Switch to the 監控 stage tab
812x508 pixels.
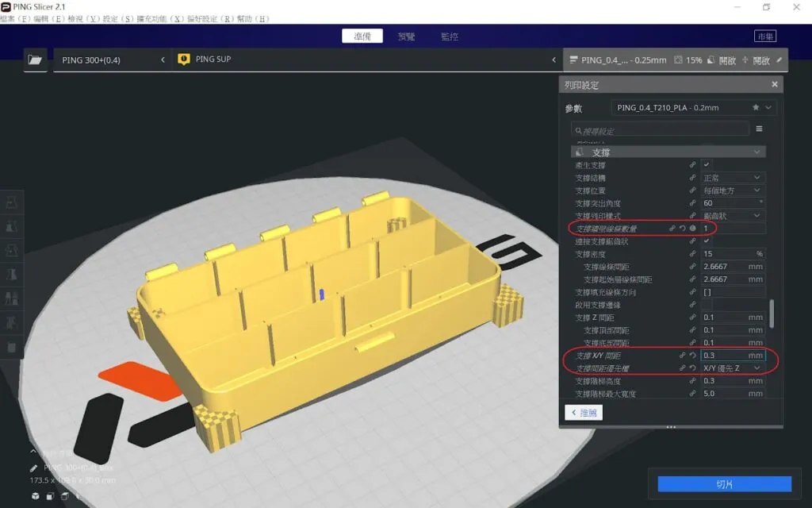point(450,37)
